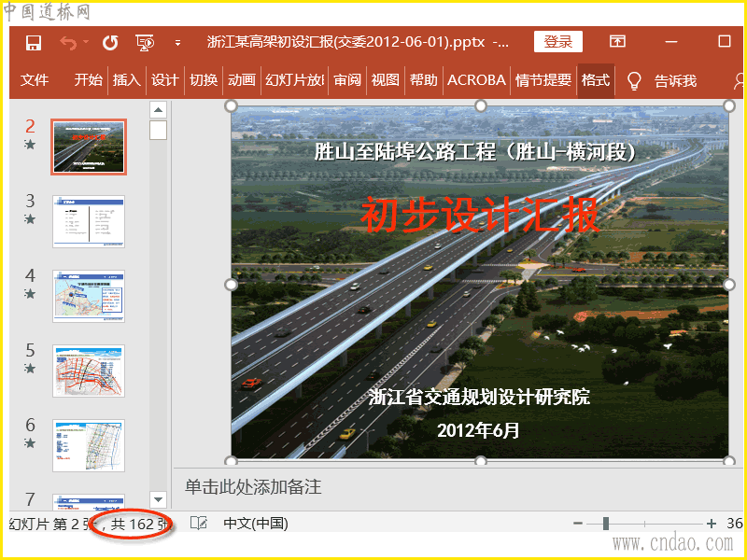Click the Redo/Repeat circular arrow icon

click(110, 43)
